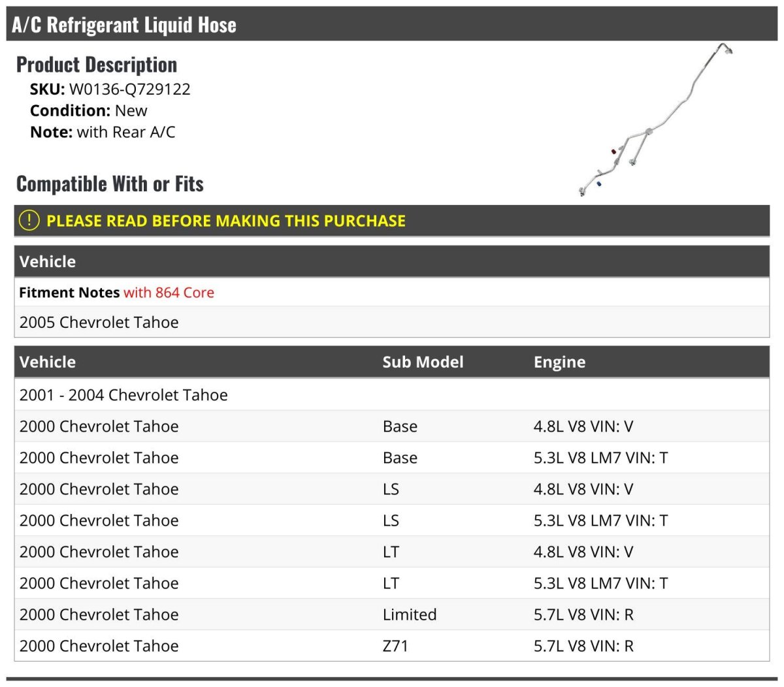Select the 5.7L V8 engine cell for Limited
The width and height of the screenshot is (784, 687).
tap(583, 615)
